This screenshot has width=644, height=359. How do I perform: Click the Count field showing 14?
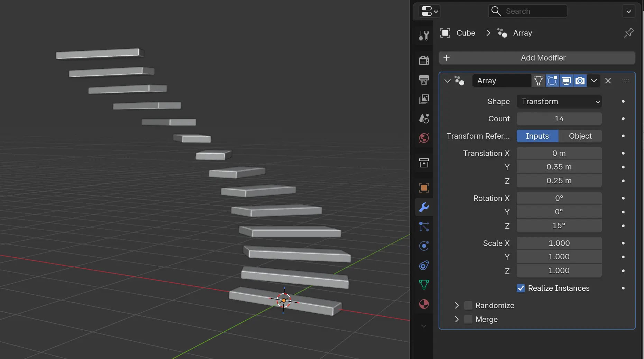click(x=559, y=119)
